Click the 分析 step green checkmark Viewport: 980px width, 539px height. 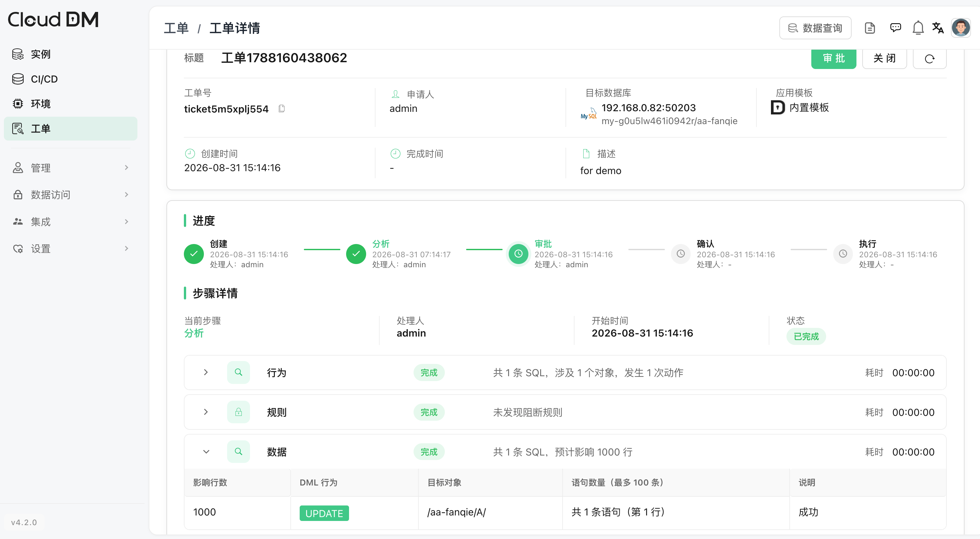(x=356, y=254)
